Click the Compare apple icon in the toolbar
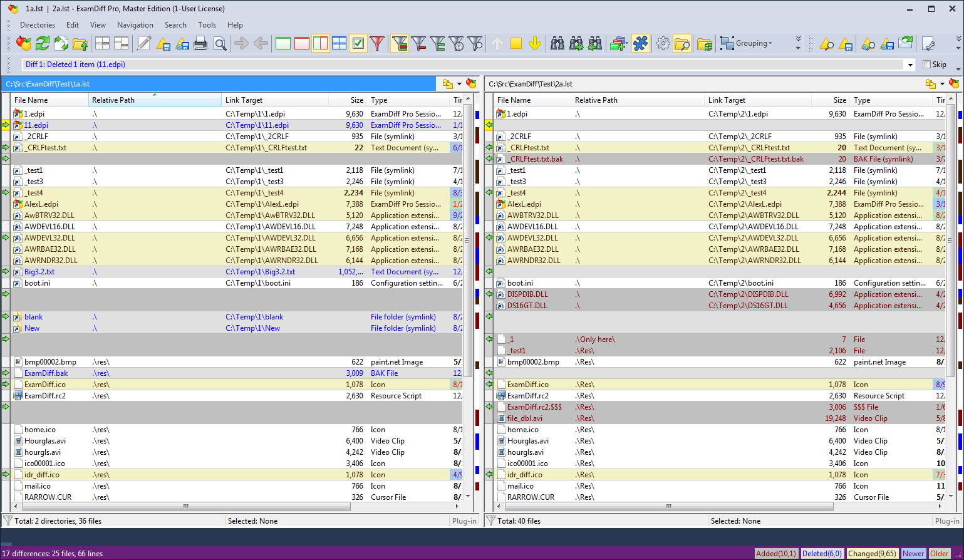Image resolution: width=964 pixels, height=560 pixels. pyautogui.click(x=23, y=43)
